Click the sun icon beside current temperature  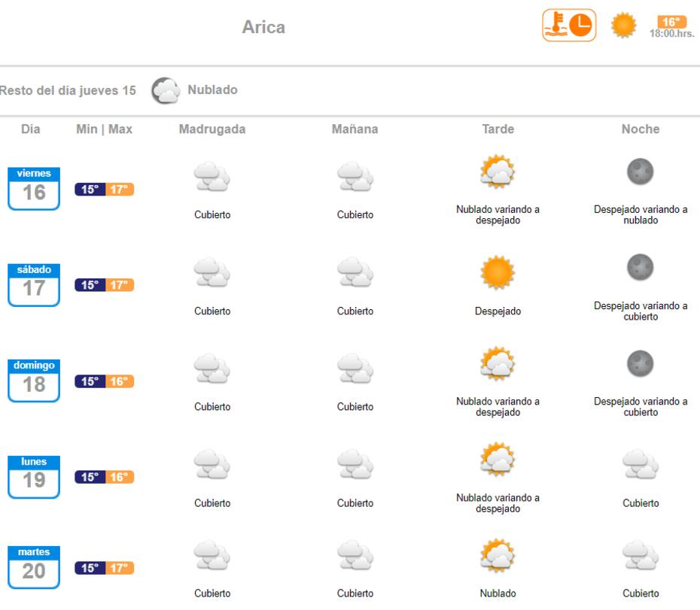(623, 25)
